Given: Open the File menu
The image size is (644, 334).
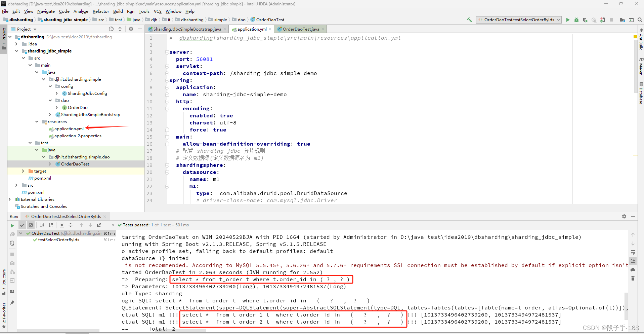Looking at the screenshot, I should tap(5, 11).
